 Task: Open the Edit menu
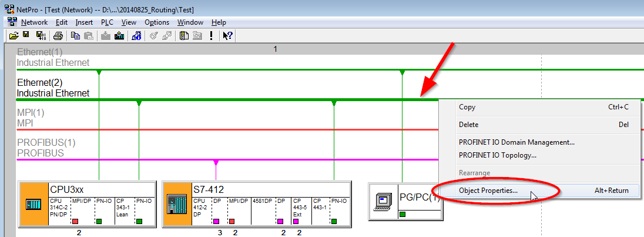coord(61,22)
